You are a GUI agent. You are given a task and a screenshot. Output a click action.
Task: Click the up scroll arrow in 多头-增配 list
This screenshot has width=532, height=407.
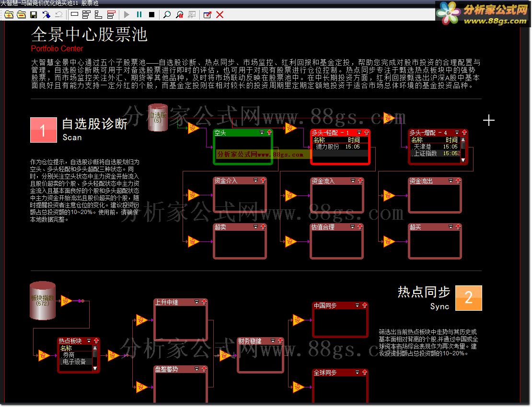(463, 139)
